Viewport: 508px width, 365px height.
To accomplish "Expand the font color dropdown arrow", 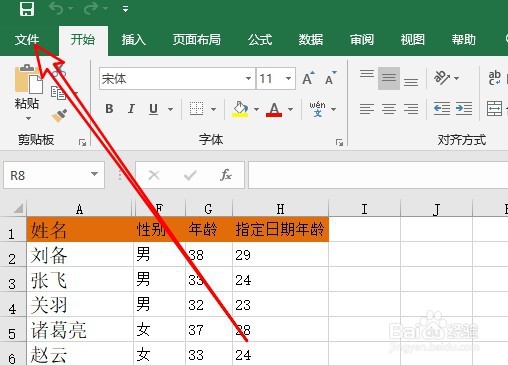I will point(290,109).
